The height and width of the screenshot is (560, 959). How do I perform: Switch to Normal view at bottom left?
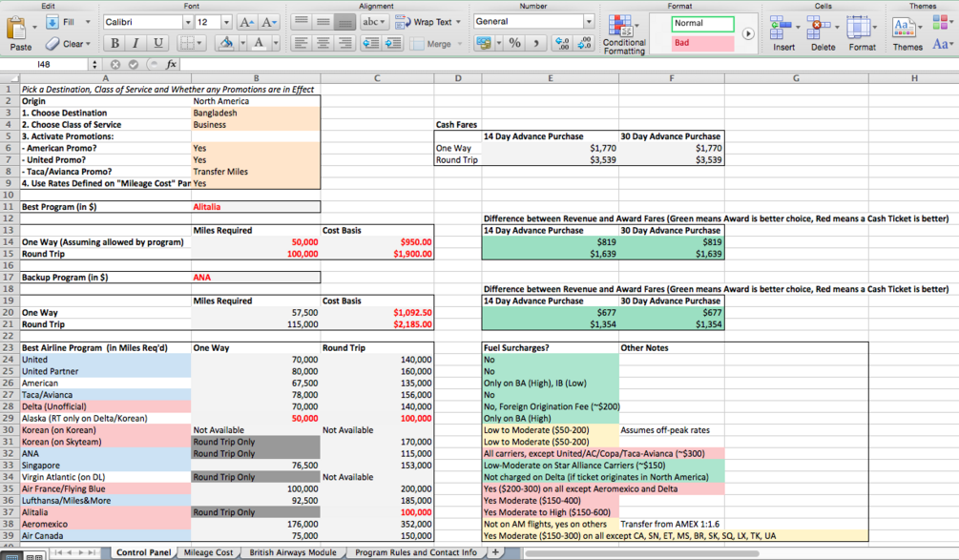point(11,556)
